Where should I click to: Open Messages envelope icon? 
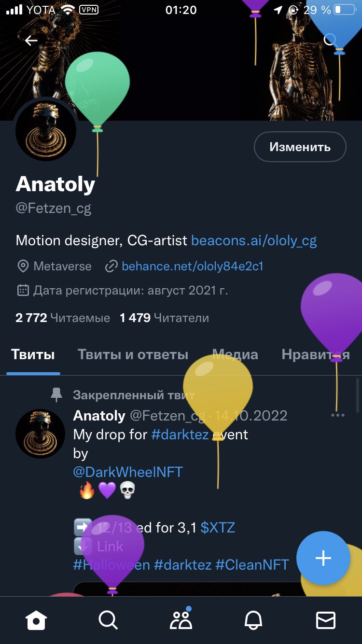click(326, 620)
